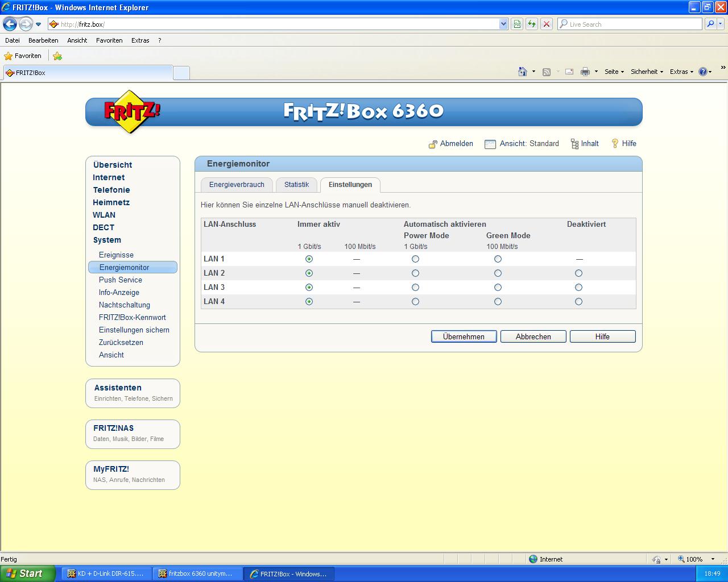Open the Datei menu
728x582 pixels.
point(13,40)
